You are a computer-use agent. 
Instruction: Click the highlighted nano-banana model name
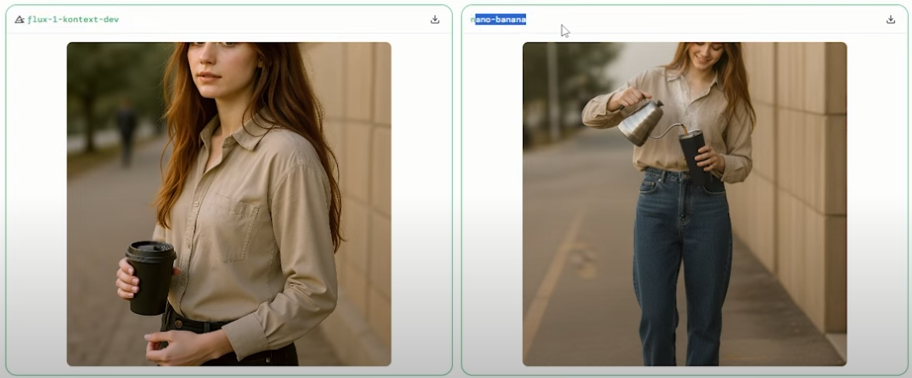(498, 19)
